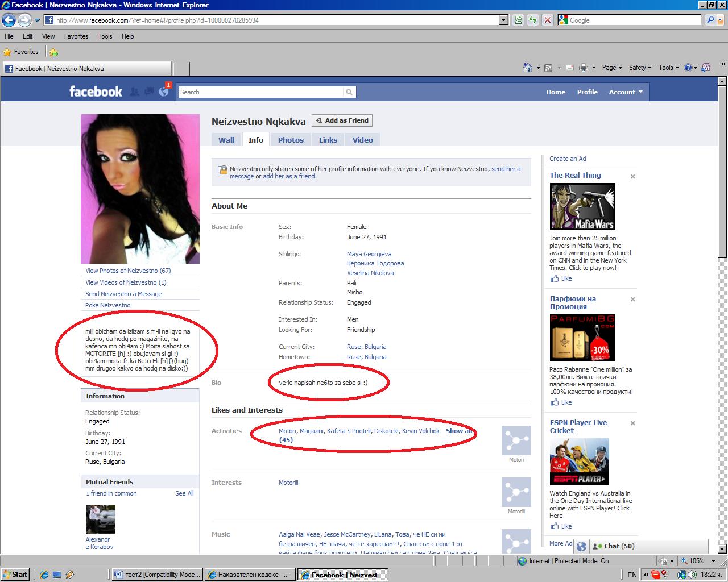Click the Read Mail envelope icon
728x582 pixels.
coord(570,68)
